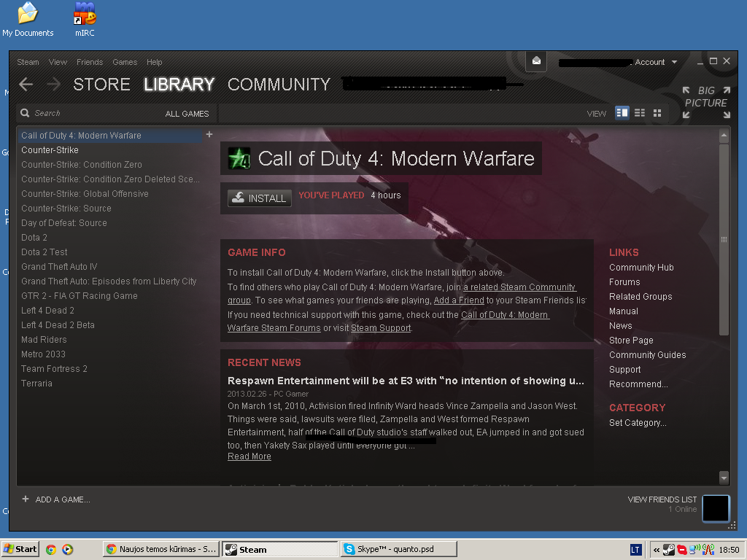
Task: Click the Call of Duty 4 game icon
Action: 239,158
